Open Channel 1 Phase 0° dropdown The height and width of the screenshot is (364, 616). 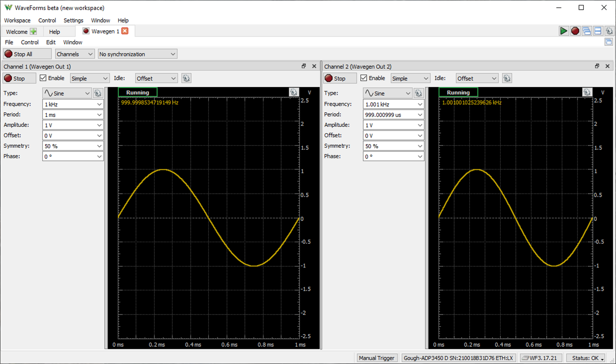click(x=73, y=156)
